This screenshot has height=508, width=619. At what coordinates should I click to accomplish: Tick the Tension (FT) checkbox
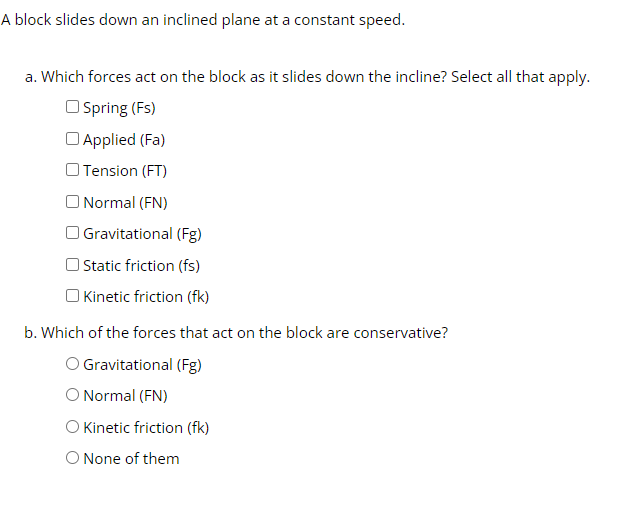click(x=72, y=170)
